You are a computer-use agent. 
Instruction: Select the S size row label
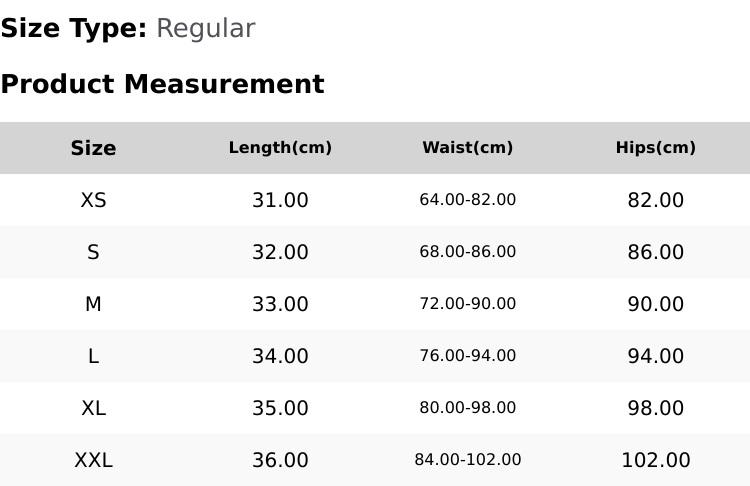(93, 252)
